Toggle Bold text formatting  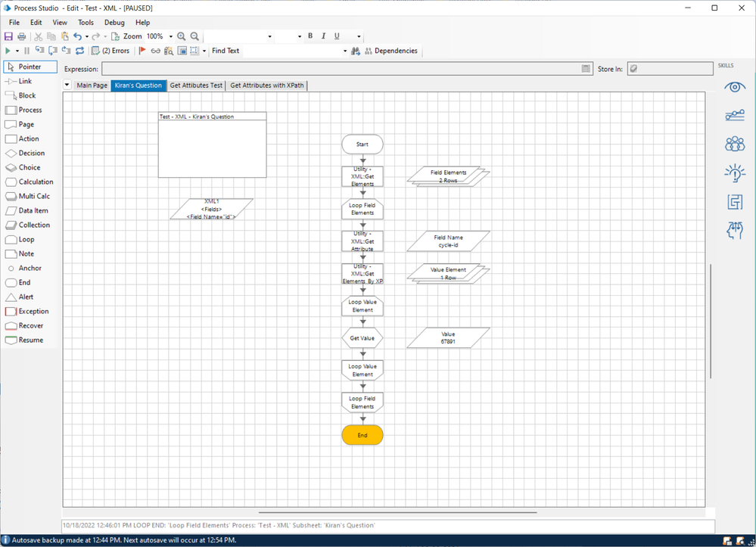310,36
